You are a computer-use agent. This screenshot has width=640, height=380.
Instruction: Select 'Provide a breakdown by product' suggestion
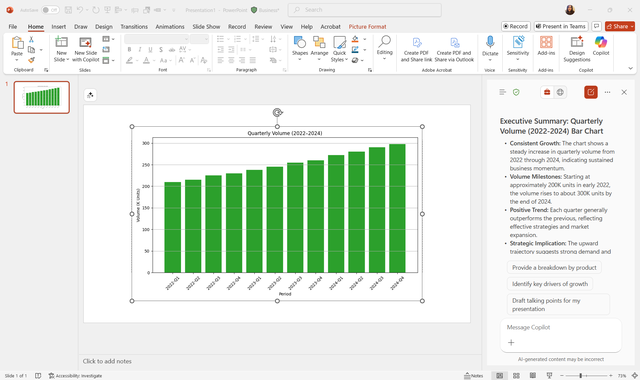tap(554, 268)
